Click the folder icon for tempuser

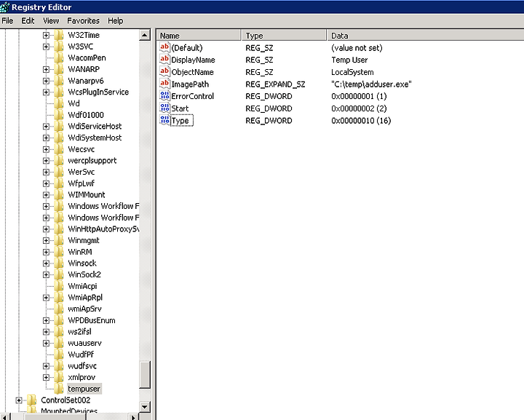59,388
